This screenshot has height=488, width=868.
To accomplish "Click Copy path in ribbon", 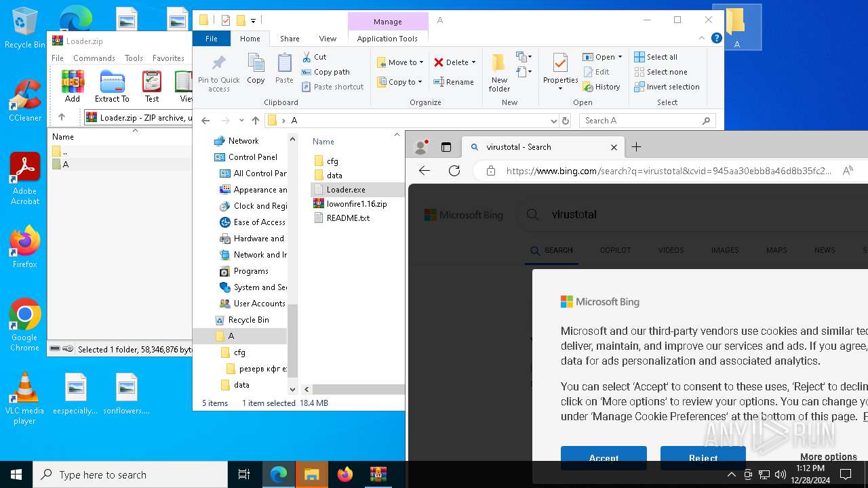I will click(325, 72).
